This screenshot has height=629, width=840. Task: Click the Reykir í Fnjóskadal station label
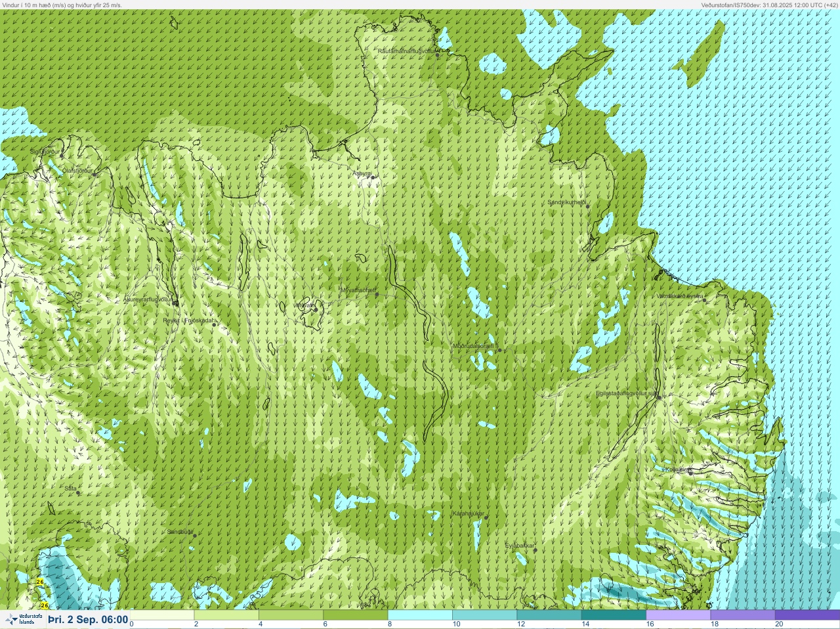(188, 321)
